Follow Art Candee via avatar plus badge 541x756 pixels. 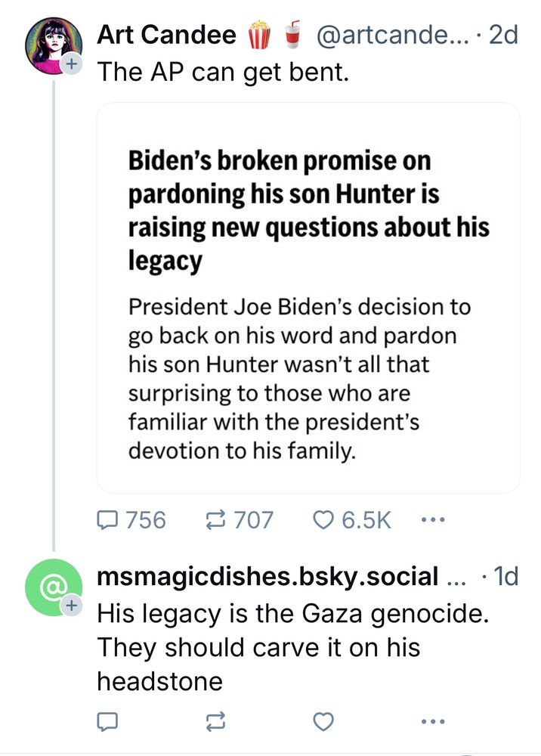pos(72,65)
